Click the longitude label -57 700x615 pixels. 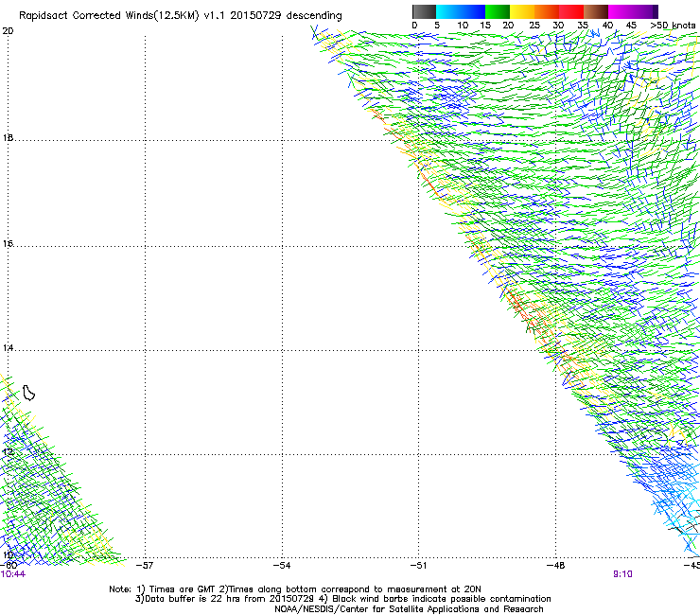tap(145, 566)
